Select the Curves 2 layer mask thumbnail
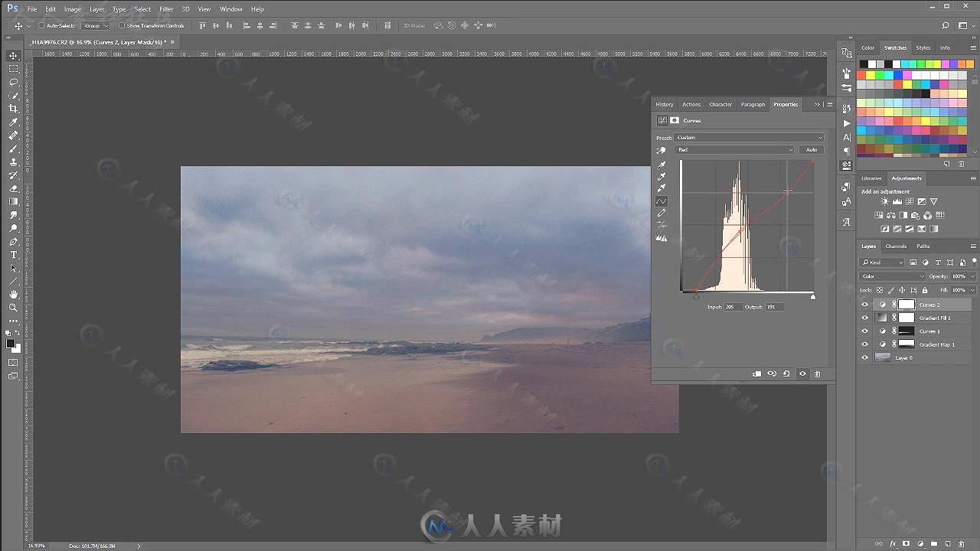980x551 pixels. 906,305
